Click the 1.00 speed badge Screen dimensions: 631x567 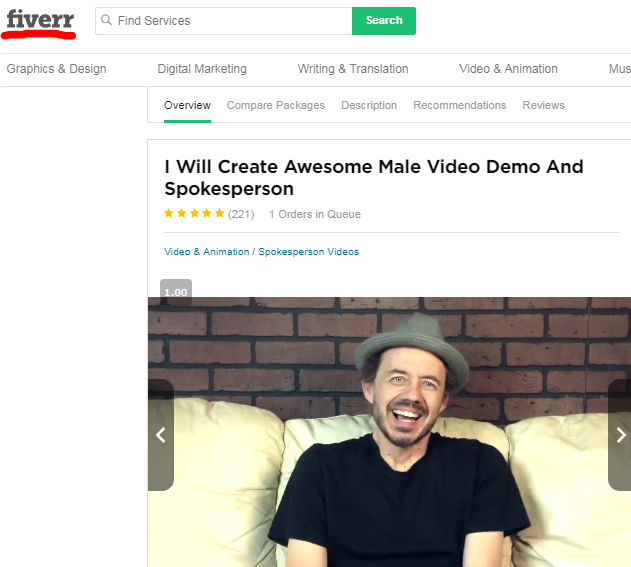coord(176,292)
